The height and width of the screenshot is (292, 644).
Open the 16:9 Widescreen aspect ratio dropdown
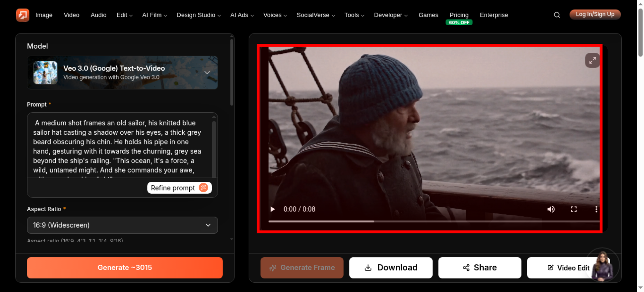click(x=122, y=225)
